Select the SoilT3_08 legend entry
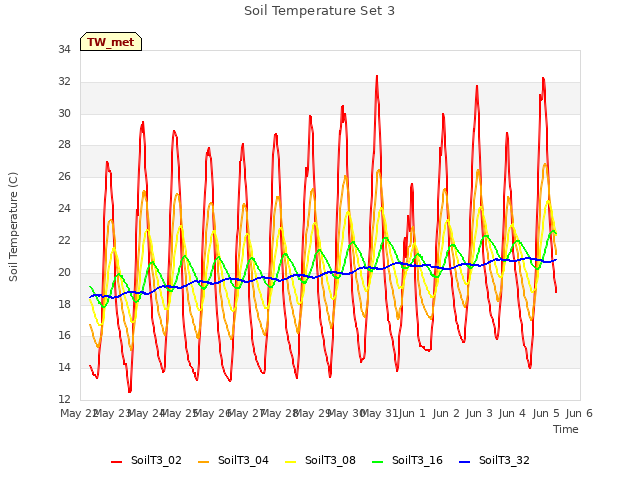640x480 pixels. (x=320, y=461)
